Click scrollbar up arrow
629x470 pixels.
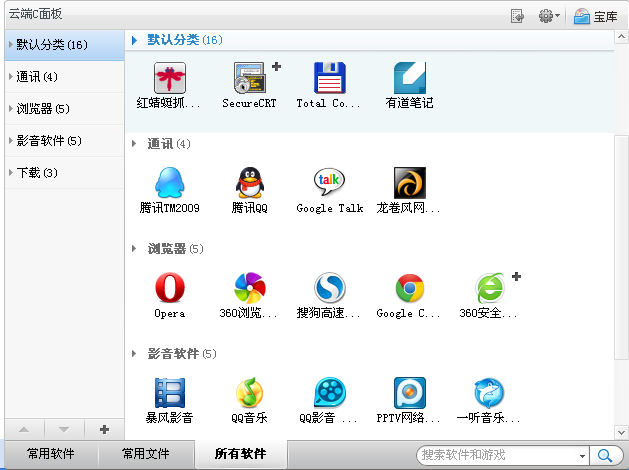pos(621,37)
